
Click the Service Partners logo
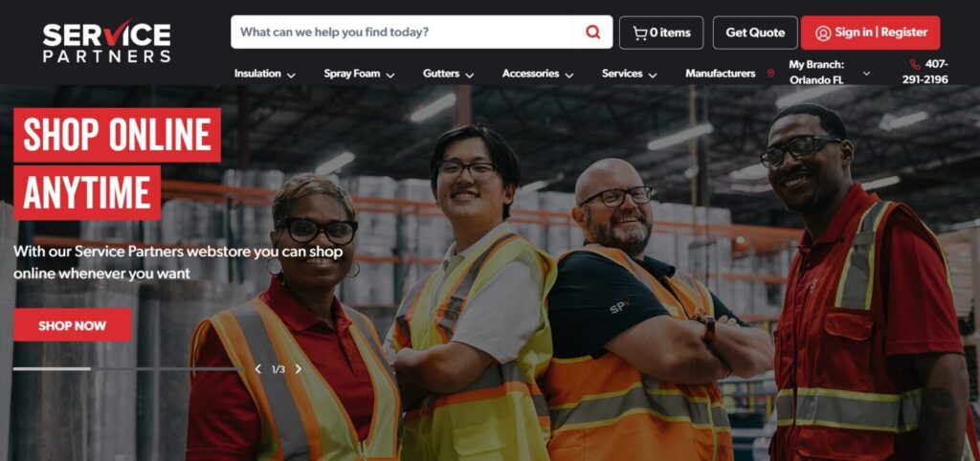click(x=107, y=41)
